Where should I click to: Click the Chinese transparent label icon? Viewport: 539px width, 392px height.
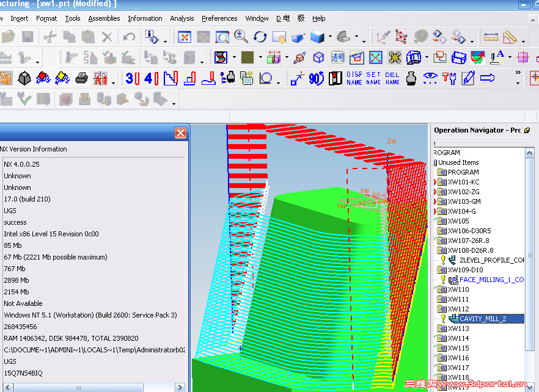[x=337, y=57]
